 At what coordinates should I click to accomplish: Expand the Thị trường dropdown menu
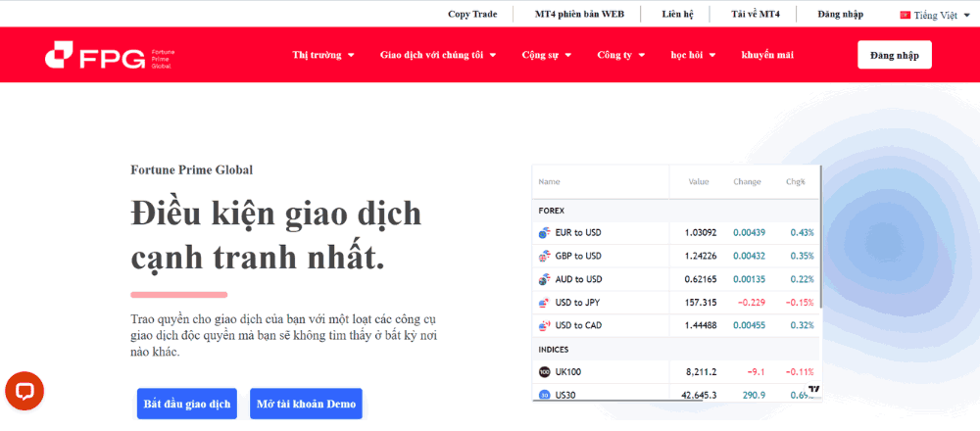[x=323, y=55]
